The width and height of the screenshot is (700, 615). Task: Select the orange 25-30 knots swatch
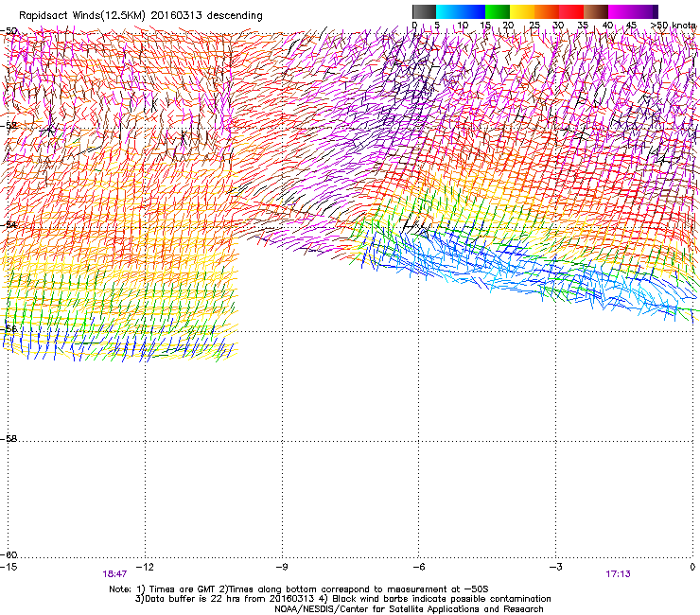coord(547,11)
